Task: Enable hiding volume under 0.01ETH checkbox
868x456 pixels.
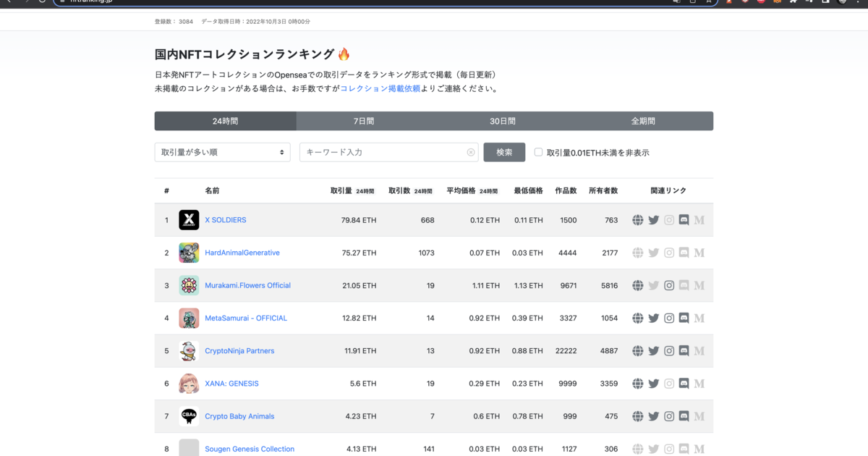Action: [538, 152]
